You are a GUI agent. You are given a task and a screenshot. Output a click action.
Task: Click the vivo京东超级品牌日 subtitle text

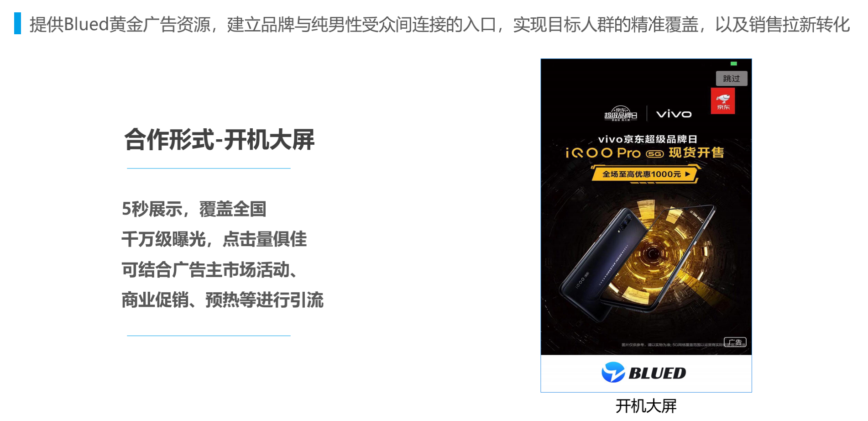[647, 139]
